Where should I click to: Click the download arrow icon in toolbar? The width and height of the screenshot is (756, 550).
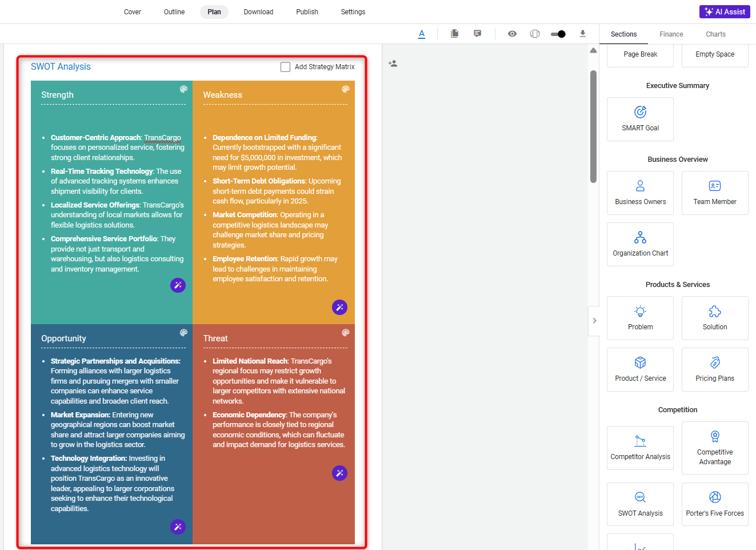point(582,34)
